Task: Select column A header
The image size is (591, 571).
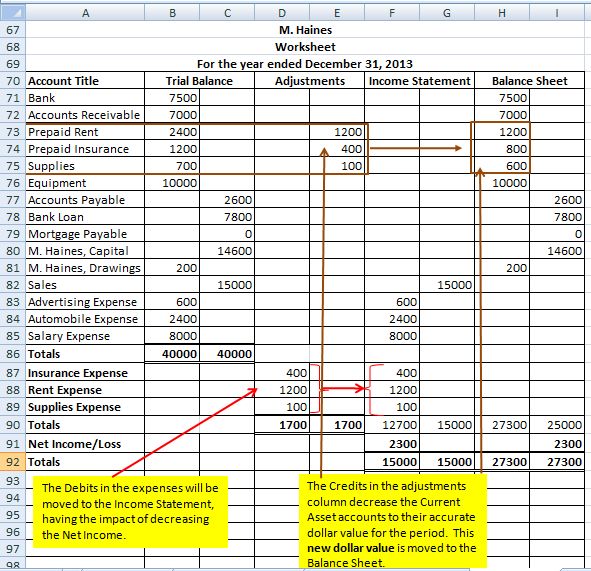Action: [85, 13]
